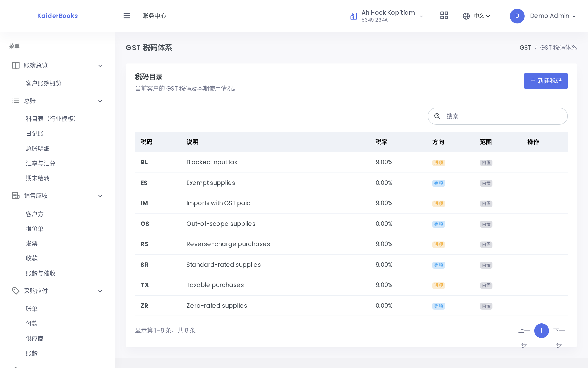Sort by 税率 column header
Screen dimensions: 588x368
tap(382, 142)
